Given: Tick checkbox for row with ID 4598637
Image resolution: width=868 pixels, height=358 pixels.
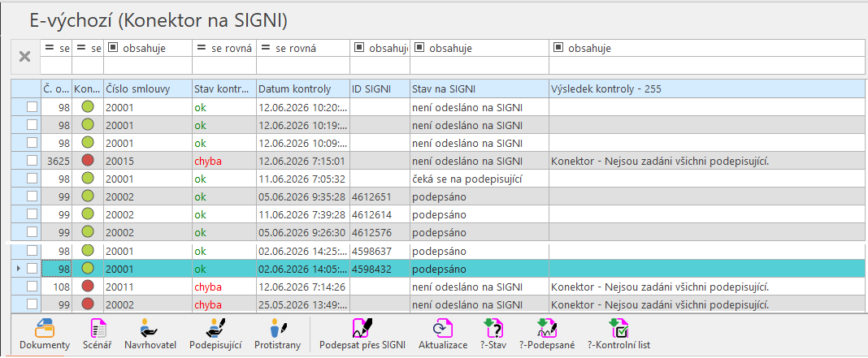Looking at the screenshot, I should click(33, 251).
